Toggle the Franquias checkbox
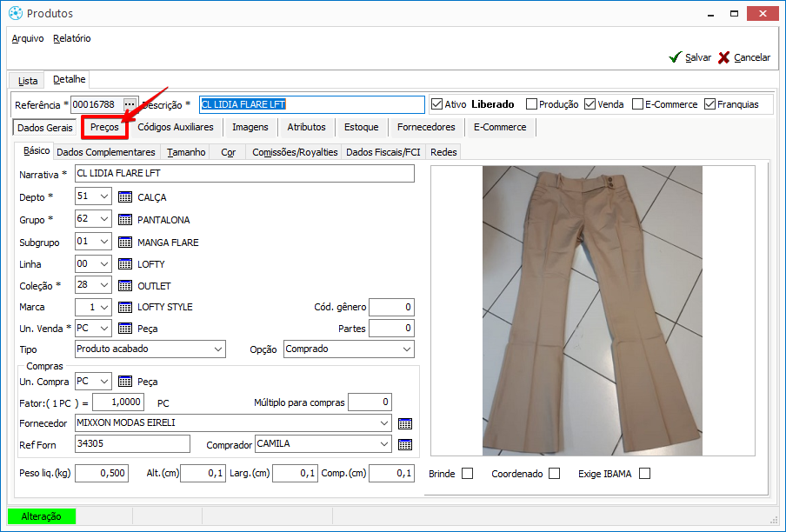Screen dimensions: 786x532 tap(709, 104)
